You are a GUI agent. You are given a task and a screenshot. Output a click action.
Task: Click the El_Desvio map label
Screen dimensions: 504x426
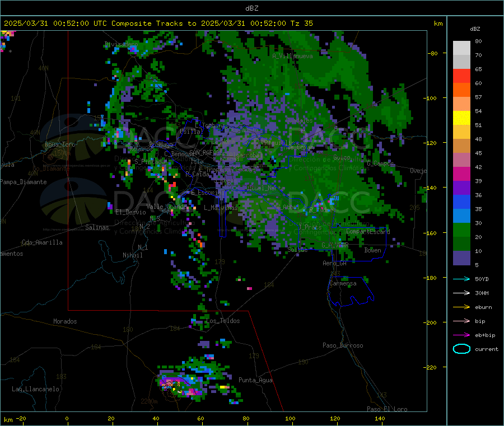tap(130, 212)
